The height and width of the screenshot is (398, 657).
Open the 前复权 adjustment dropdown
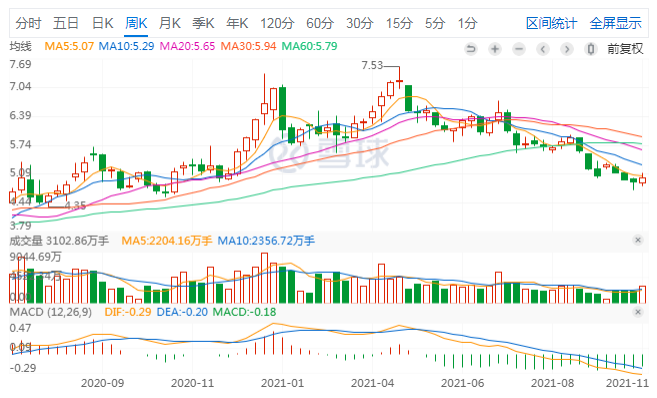[625, 49]
